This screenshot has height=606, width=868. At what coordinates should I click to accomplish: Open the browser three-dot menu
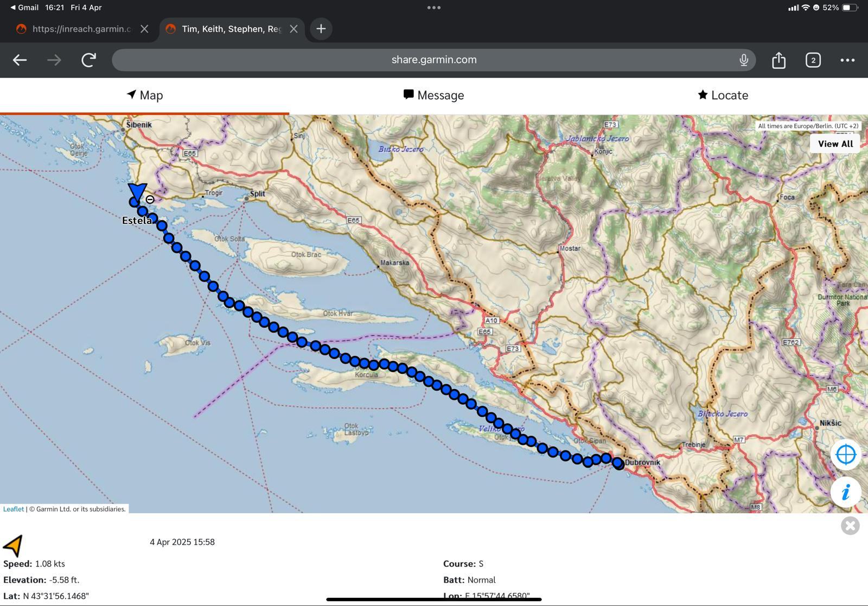pos(847,60)
